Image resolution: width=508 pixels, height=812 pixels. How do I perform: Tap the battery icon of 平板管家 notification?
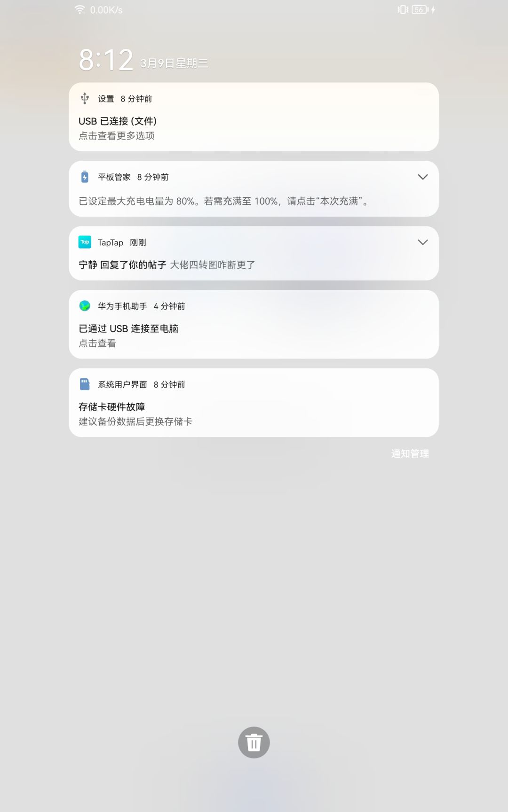85,177
